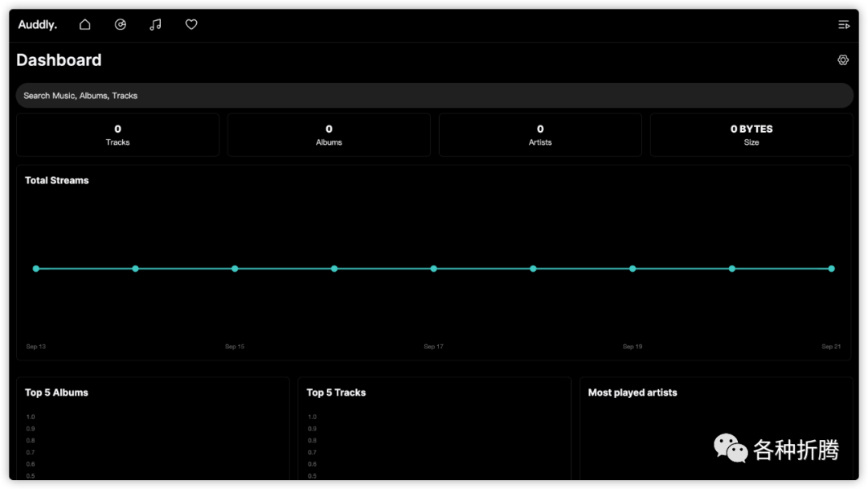Viewport: 868px width, 489px height.
Task: Click the Sep 15 axis label
Action: (235, 346)
